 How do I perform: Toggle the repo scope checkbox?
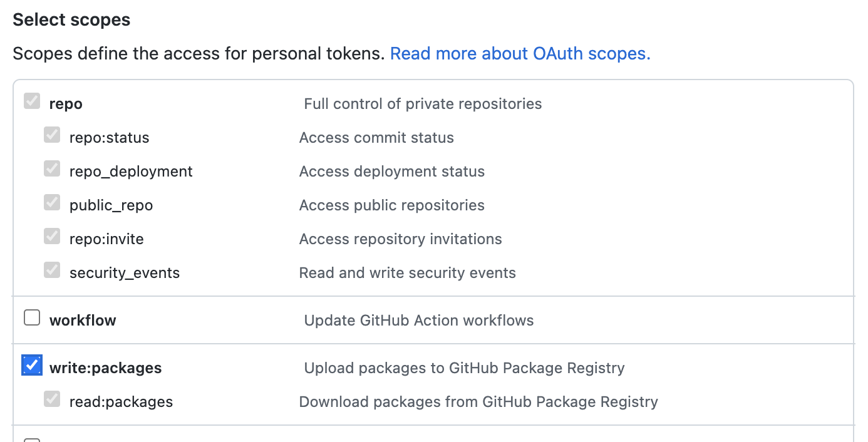pos(32,101)
